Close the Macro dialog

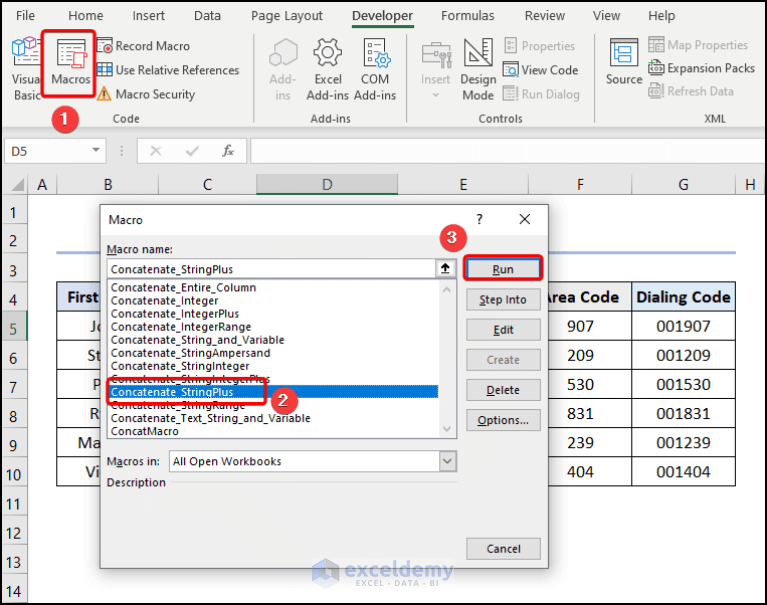coord(524,219)
